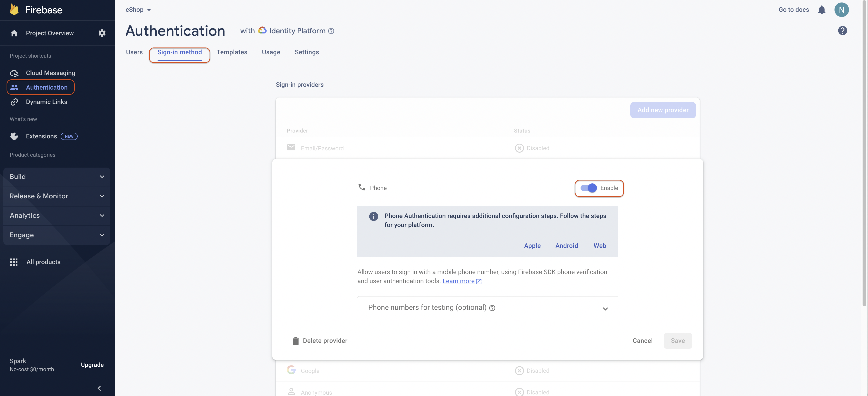Viewport: 868px width, 396px height.
Task: Open the Learn more link
Action: point(458,281)
